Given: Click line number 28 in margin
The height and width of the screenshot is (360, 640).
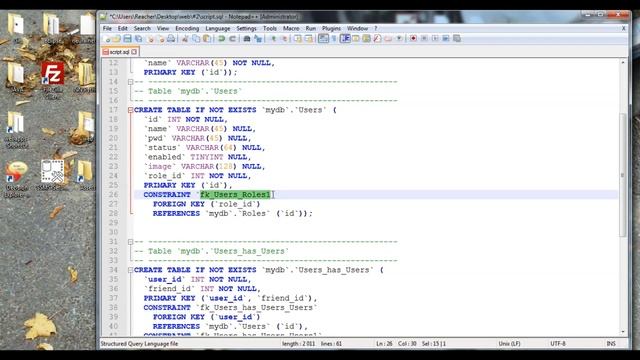Looking at the screenshot, I should click(113, 213).
